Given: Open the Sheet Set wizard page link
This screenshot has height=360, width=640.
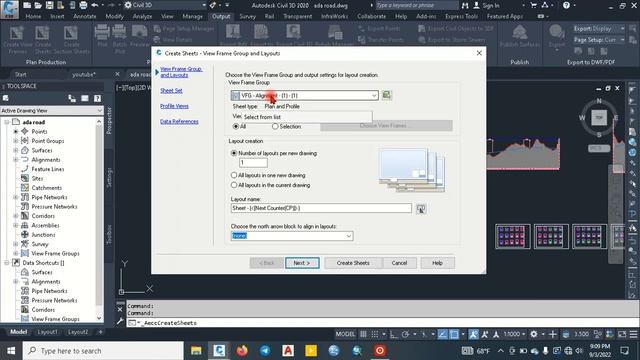Looking at the screenshot, I should tap(171, 91).
